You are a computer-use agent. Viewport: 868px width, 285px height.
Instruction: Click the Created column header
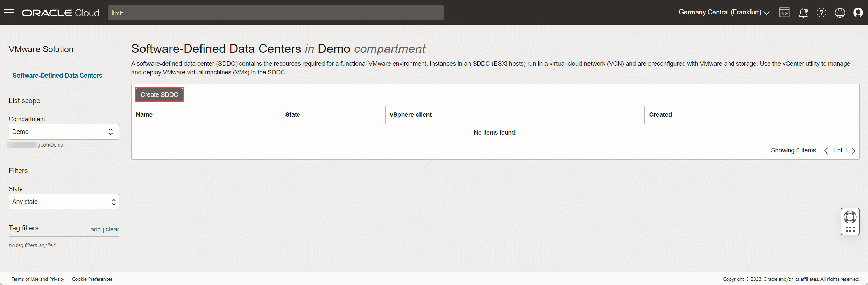pyautogui.click(x=752, y=115)
